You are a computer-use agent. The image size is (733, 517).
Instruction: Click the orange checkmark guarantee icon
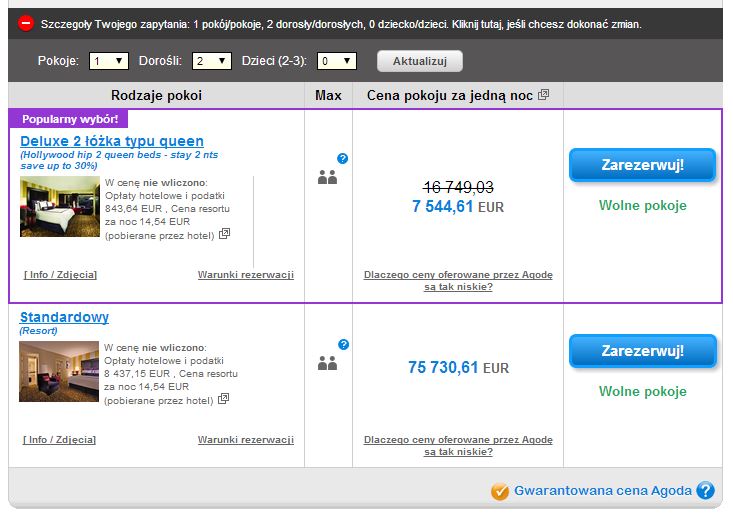click(x=500, y=491)
